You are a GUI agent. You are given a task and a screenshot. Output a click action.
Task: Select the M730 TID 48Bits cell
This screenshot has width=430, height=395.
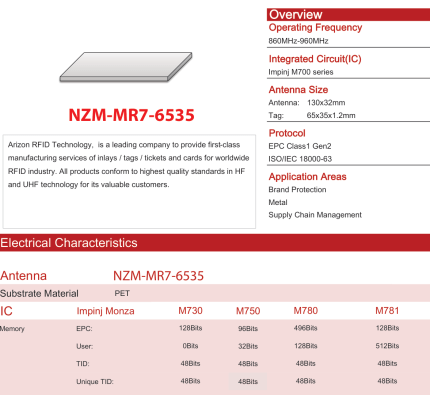tap(190, 363)
